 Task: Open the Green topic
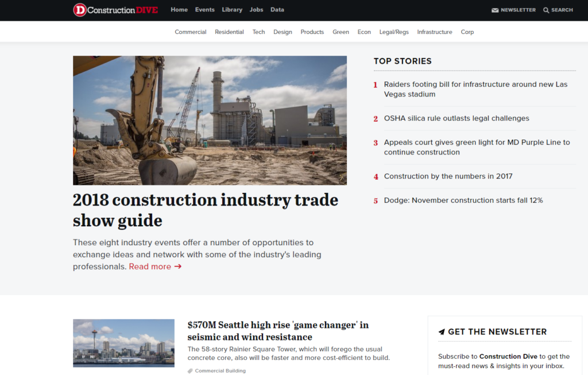(x=341, y=32)
